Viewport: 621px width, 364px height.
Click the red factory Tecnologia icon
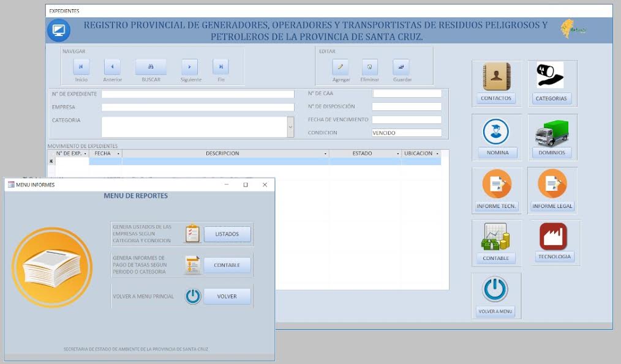(x=553, y=236)
